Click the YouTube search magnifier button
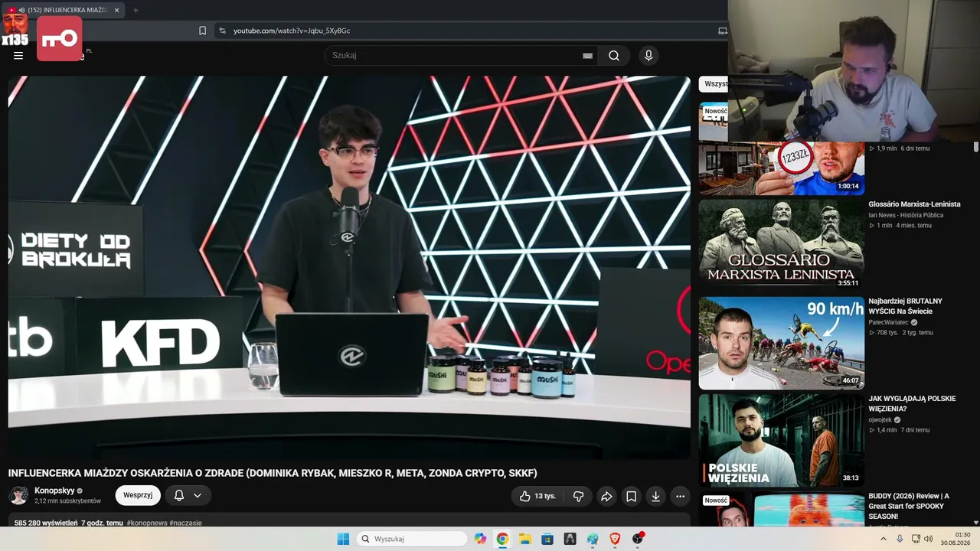980x551 pixels. click(614, 55)
